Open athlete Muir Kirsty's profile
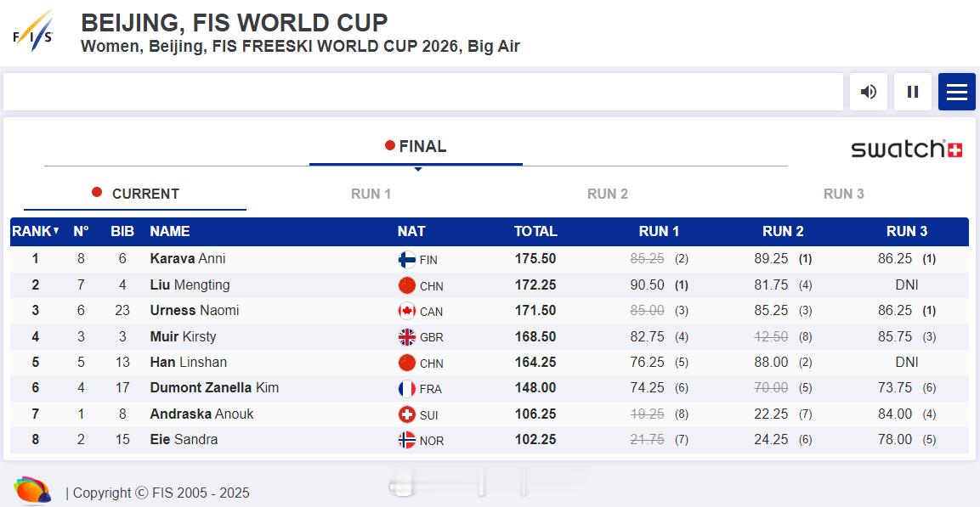 (183, 336)
